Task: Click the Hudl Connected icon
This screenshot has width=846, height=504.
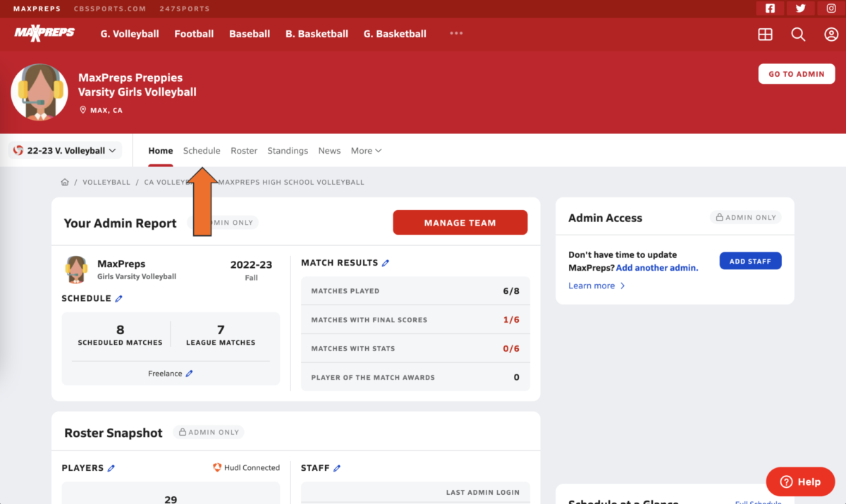Action: click(x=217, y=467)
